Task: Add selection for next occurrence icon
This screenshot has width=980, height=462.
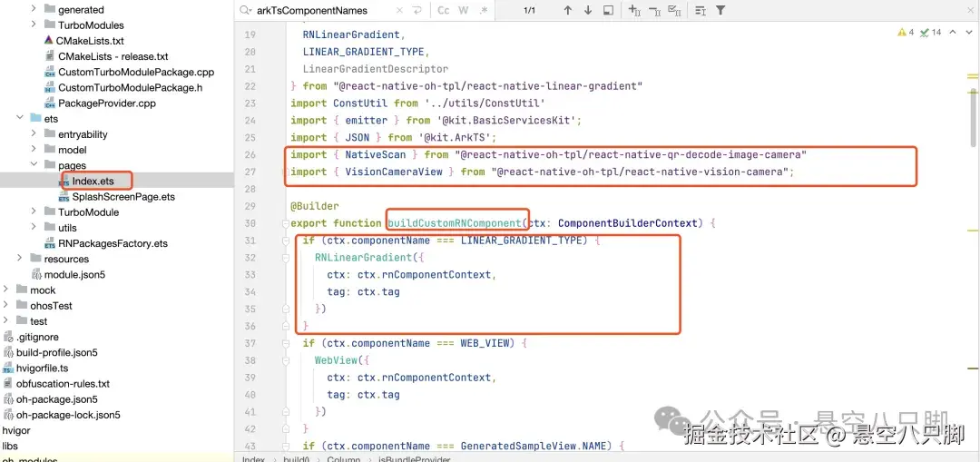Action: [634, 10]
